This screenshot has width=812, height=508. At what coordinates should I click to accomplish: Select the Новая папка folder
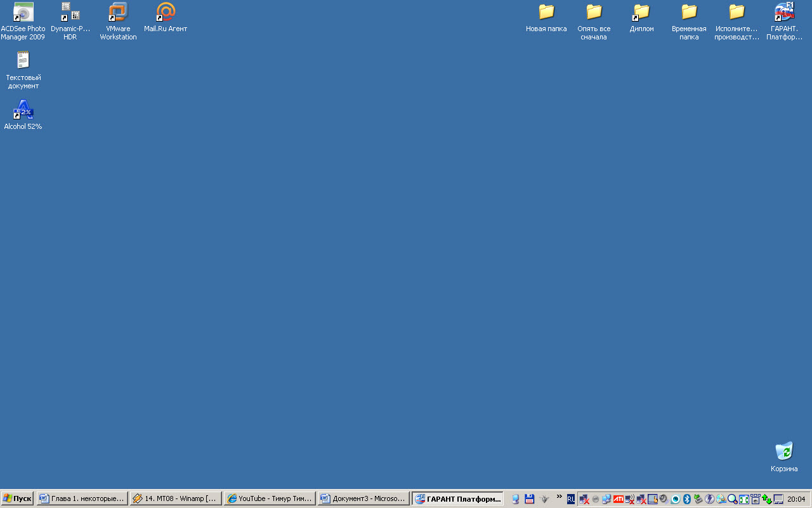tap(546, 13)
